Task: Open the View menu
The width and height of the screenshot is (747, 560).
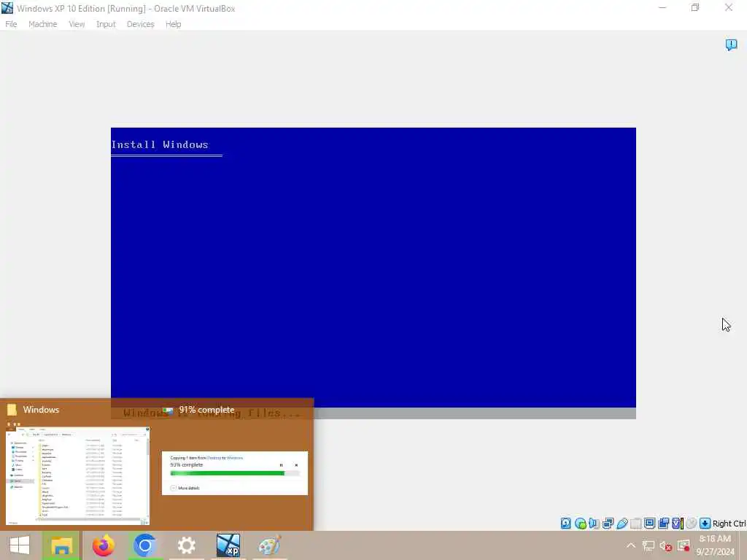Action: [76, 24]
